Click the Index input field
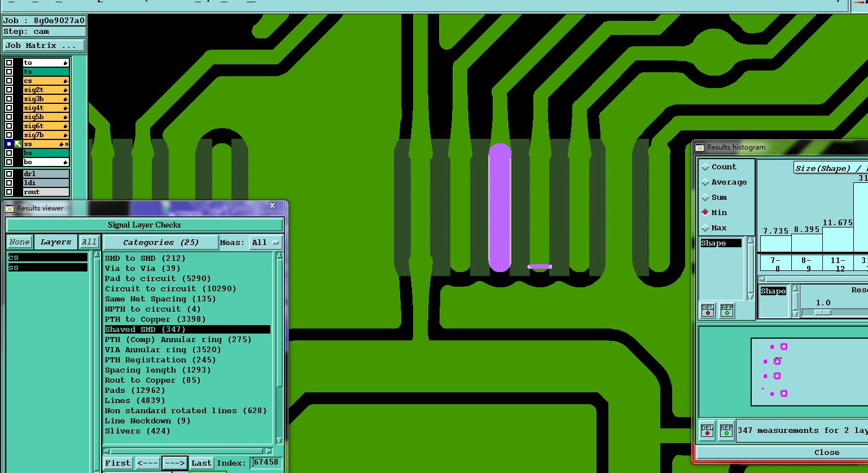This screenshot has height=473, width=868. (265, 462)
